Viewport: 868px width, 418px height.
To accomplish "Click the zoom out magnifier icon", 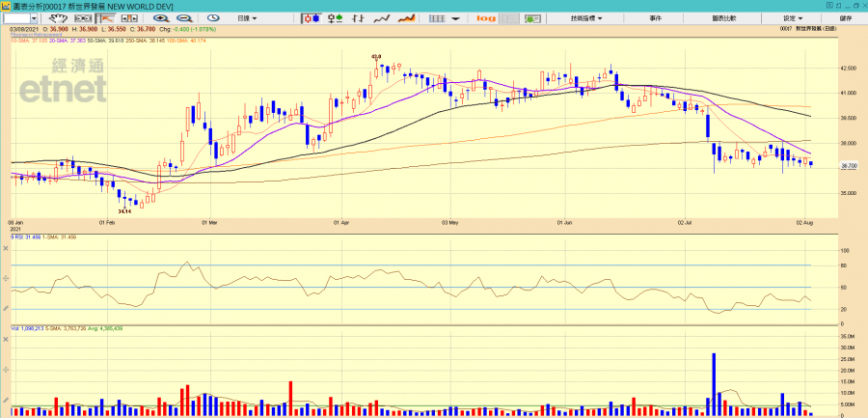I will pos(181,18).
